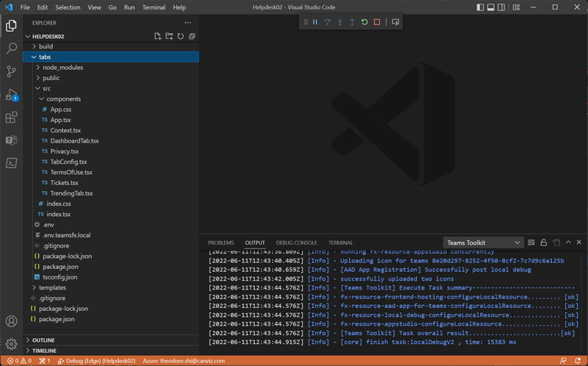Expand the build folder

(x=111, y=46)
